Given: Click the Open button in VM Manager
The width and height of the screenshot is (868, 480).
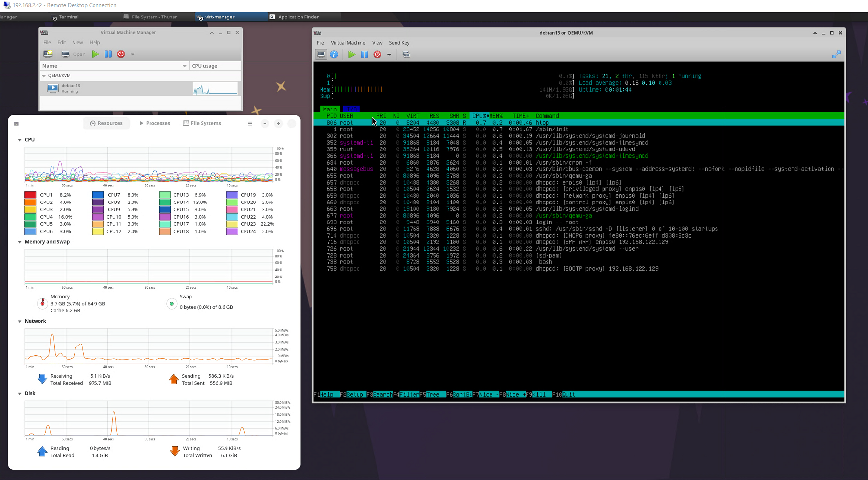Looking at the screenshot, I should coord(74,54).
